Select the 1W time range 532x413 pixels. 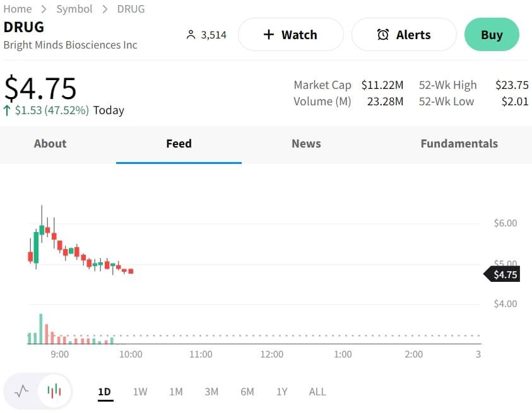[140, 392]
